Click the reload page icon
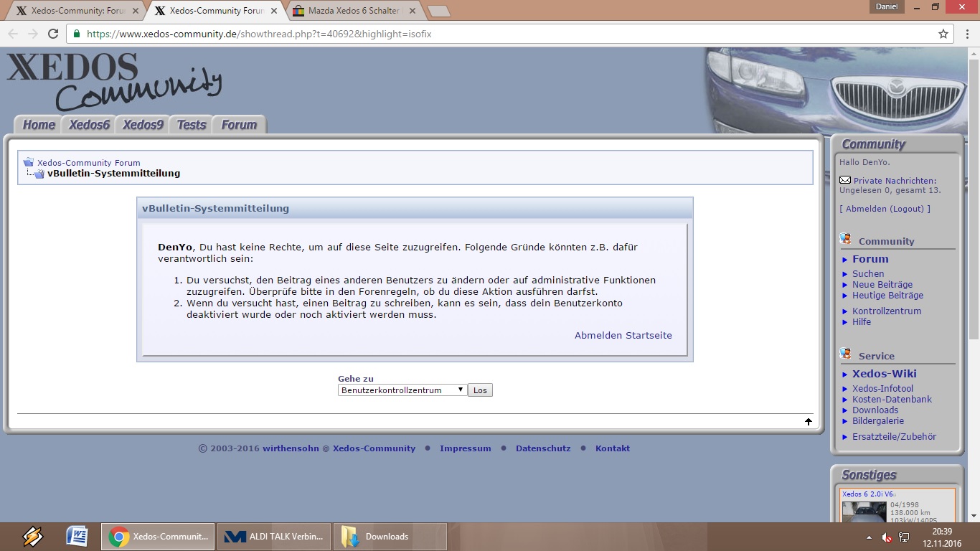 pyautogui.click(x=53, y=34)
